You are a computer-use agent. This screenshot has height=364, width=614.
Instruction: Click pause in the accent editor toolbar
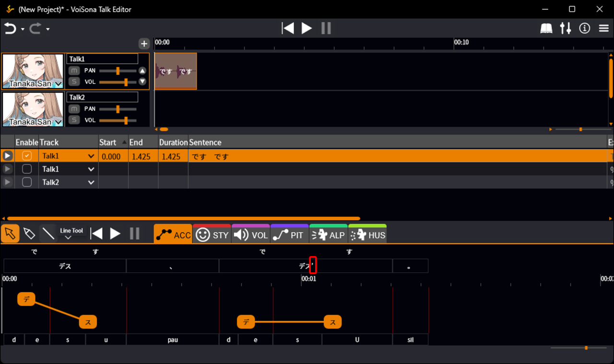135,234
